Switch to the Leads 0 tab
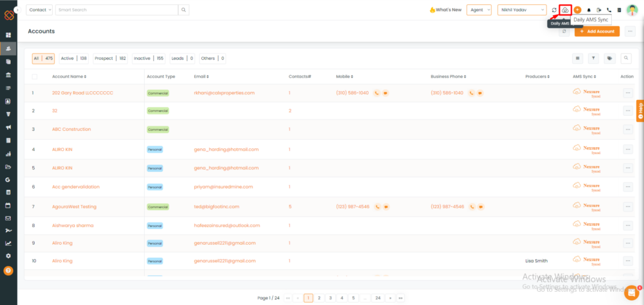Screen dimensions: 644x305 point(182,58)
